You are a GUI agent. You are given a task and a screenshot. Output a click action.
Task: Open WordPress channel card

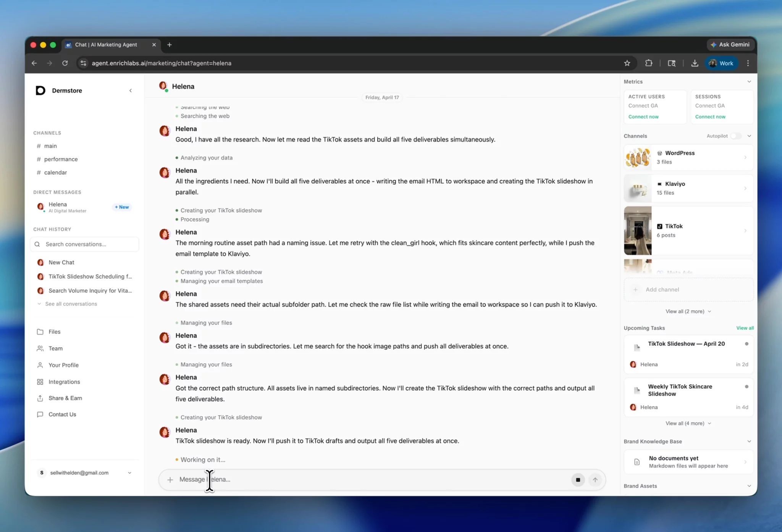[688, 157]
